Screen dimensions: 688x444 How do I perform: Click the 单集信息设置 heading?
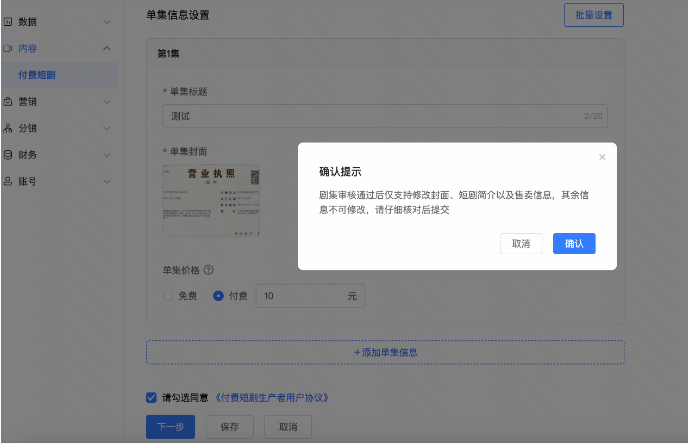[178, 15]
